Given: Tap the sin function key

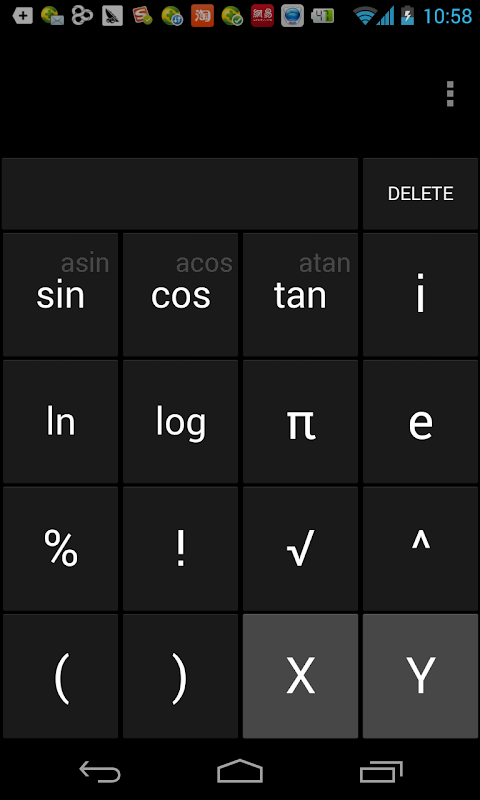Looking at the screenshot, I should (x=61, y=294).
